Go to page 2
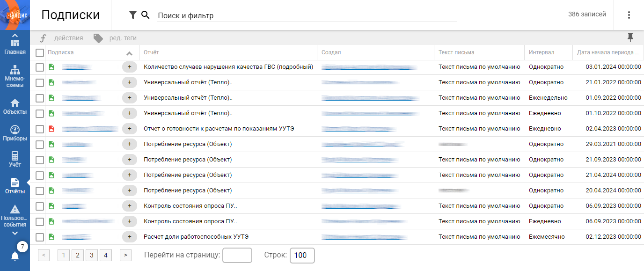 click(x=78, y=255)
